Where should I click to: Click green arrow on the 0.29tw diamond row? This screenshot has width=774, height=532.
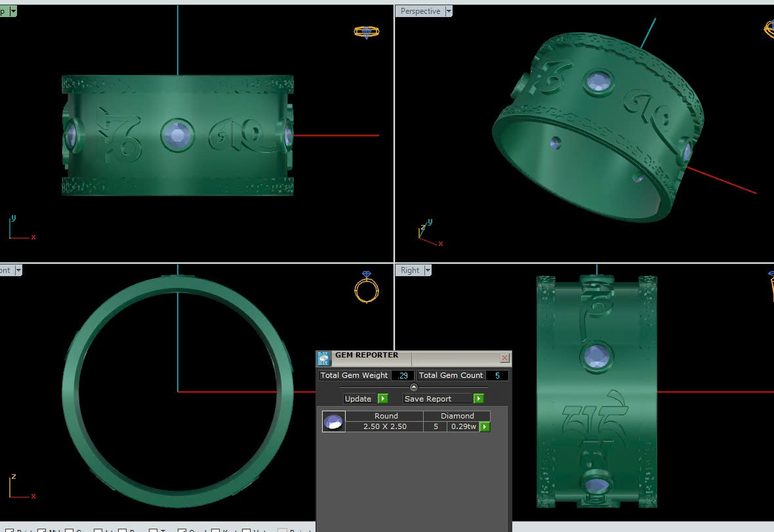coord(485,427)
